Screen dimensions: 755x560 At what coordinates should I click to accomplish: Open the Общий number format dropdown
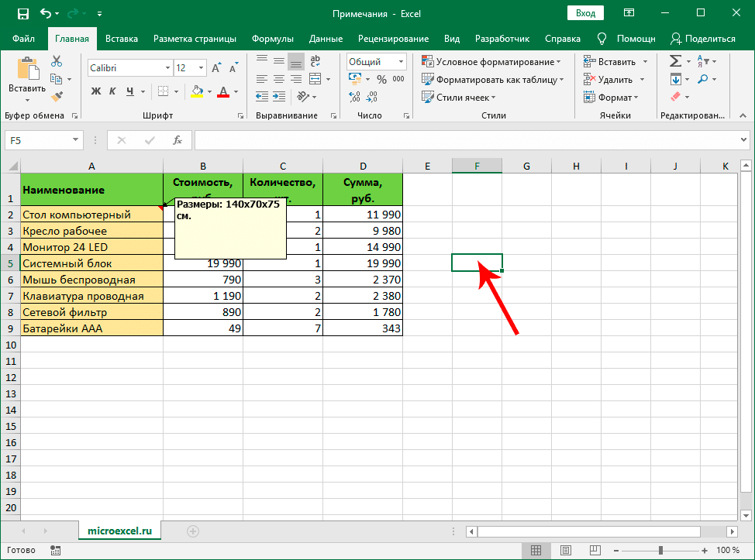coord(401,61)
